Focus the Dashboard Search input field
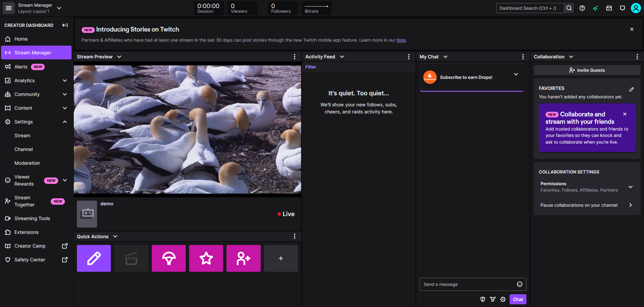The height and width of the screenshot is (307, 644). pos(530,8)
